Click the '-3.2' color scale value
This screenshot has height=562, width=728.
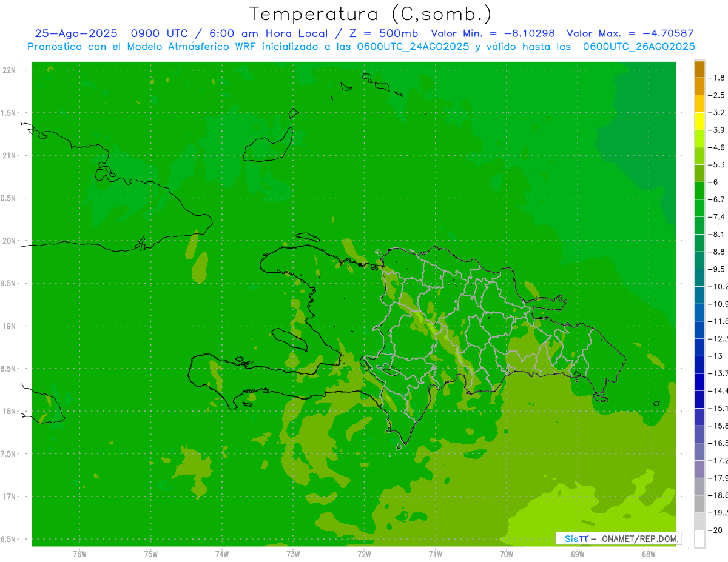tap(716, 112)
